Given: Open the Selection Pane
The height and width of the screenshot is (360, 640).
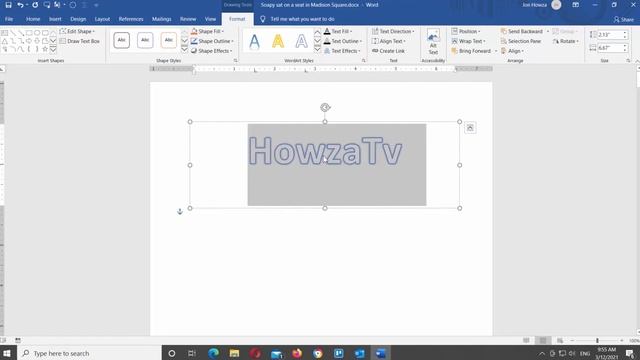Looking at the screenshot, I should click(x=521, y=41).
